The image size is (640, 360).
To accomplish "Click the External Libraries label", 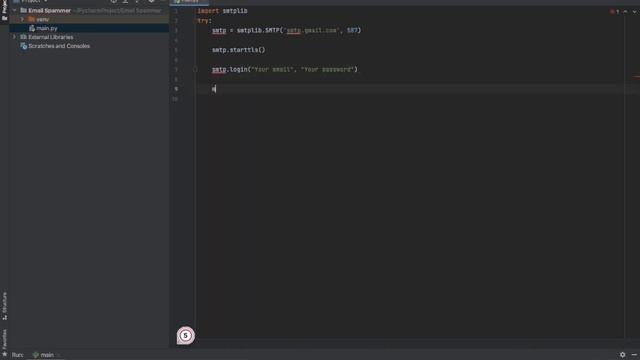I will (x=51, y=37).
